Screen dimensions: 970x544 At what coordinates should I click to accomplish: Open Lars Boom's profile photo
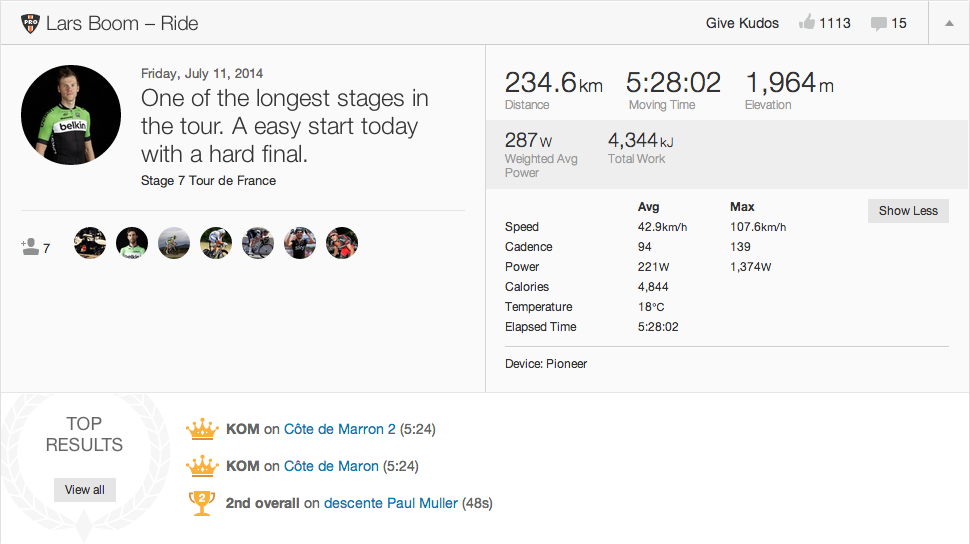[71, 115]
